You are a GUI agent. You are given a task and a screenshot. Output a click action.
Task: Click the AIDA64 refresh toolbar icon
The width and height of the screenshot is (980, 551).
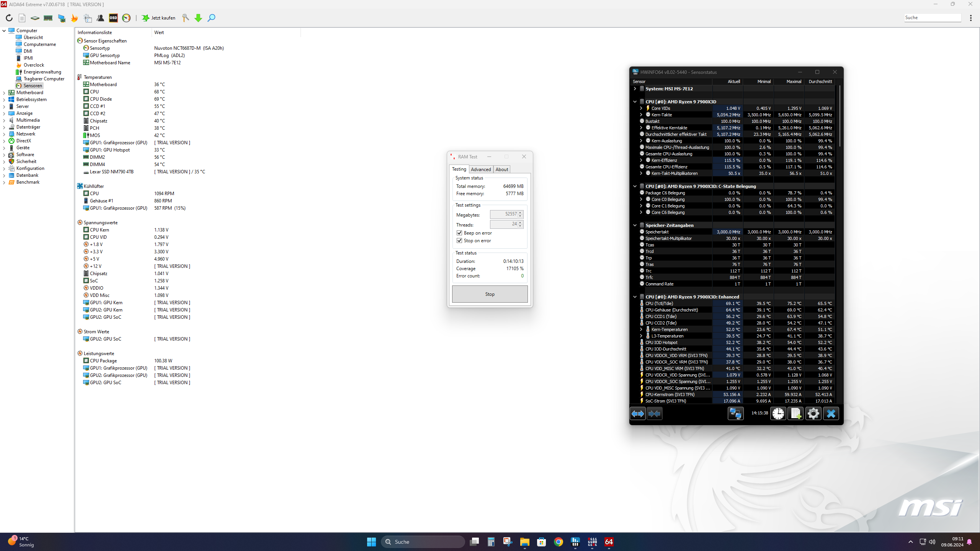9,18
